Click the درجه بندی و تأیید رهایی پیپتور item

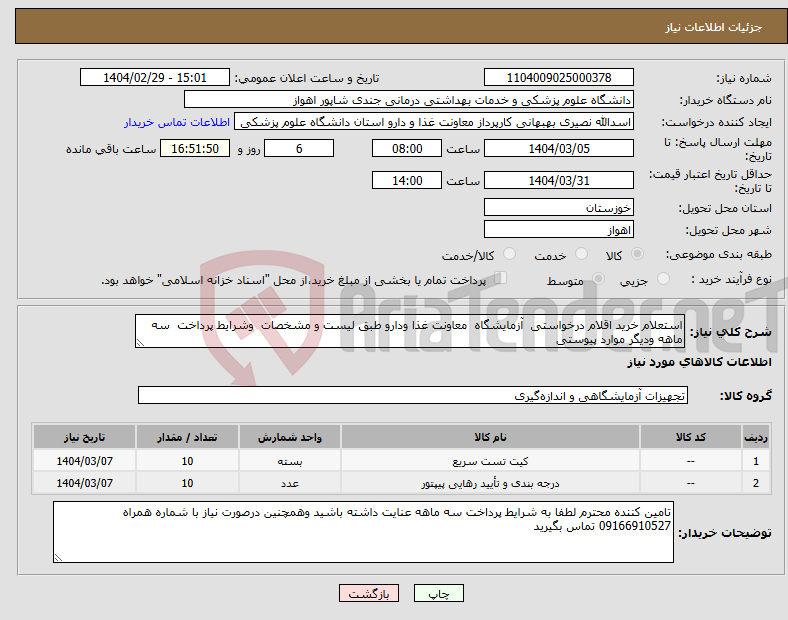pyautogui.click(x=490, y=483)
